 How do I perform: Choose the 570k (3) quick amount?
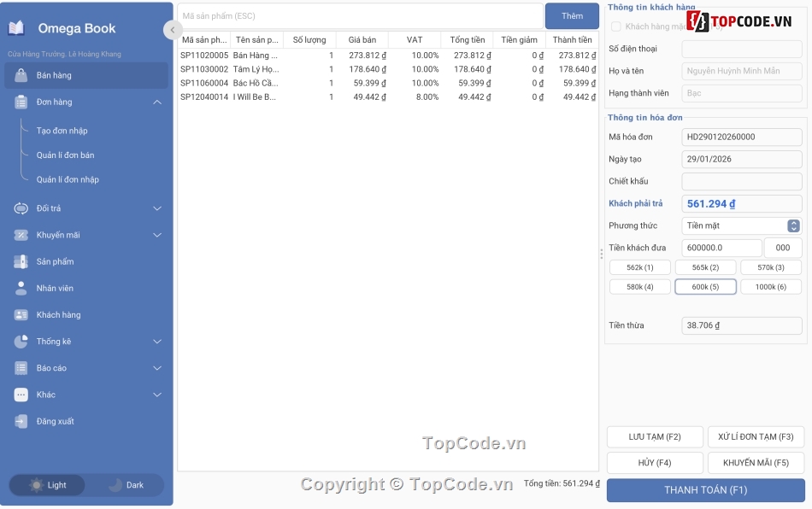click(x=771, y=267)
